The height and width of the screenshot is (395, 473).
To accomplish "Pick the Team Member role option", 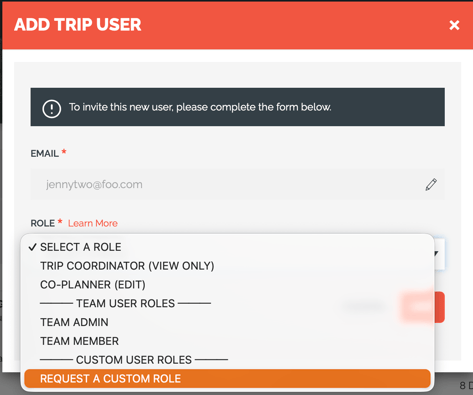I will coord(79,341).
